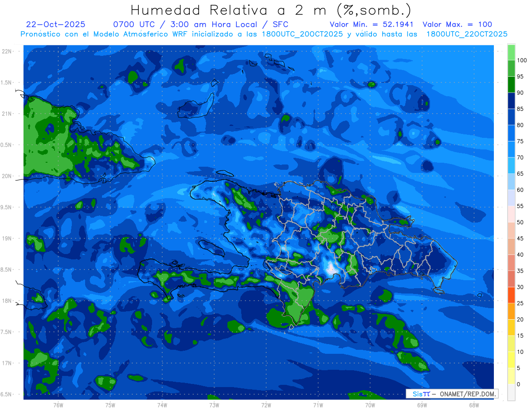Click the '75W' longitude axis label
The image size is (532, 411).
pyautogui.click(x=110, y=405)
